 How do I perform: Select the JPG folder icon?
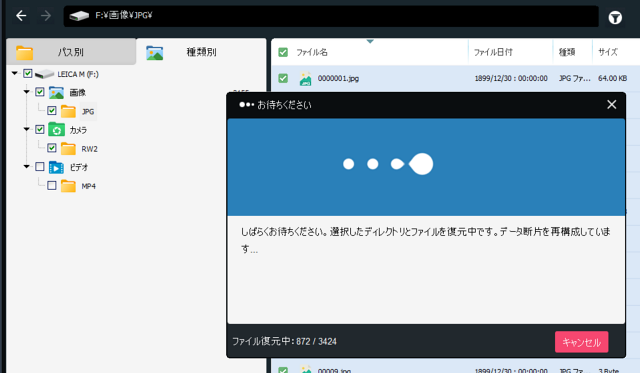(68, 111)
